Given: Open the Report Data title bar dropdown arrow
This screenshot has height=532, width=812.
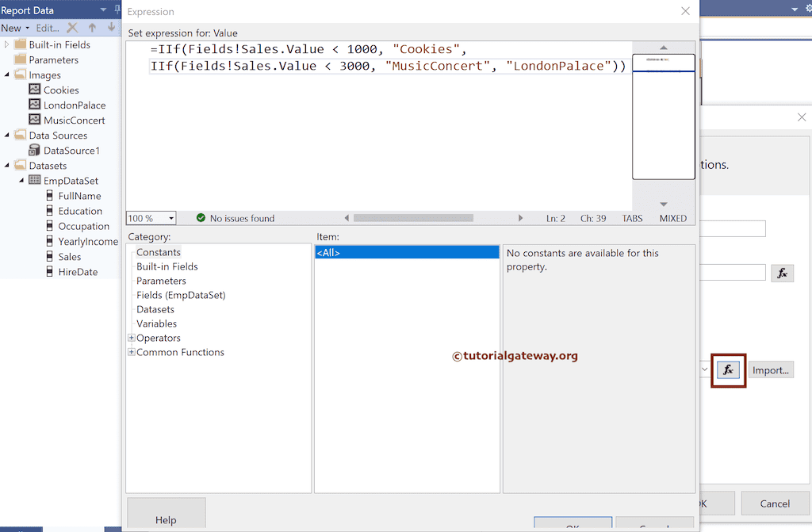Looking at the screenshot, I should (x=102, y=10).
